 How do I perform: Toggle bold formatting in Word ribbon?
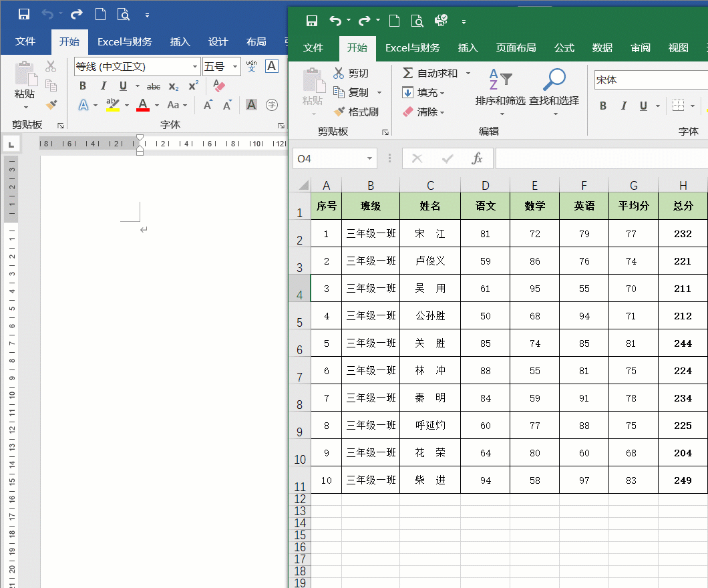(83, 86)
